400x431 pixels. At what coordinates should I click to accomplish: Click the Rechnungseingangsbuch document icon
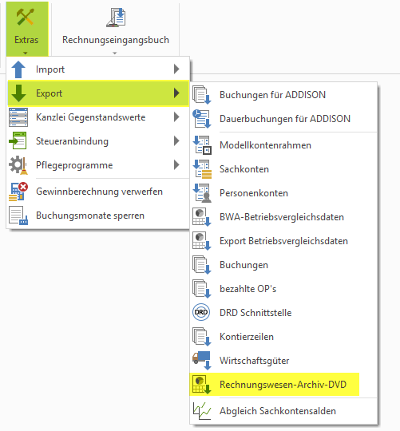pos(116,17)
